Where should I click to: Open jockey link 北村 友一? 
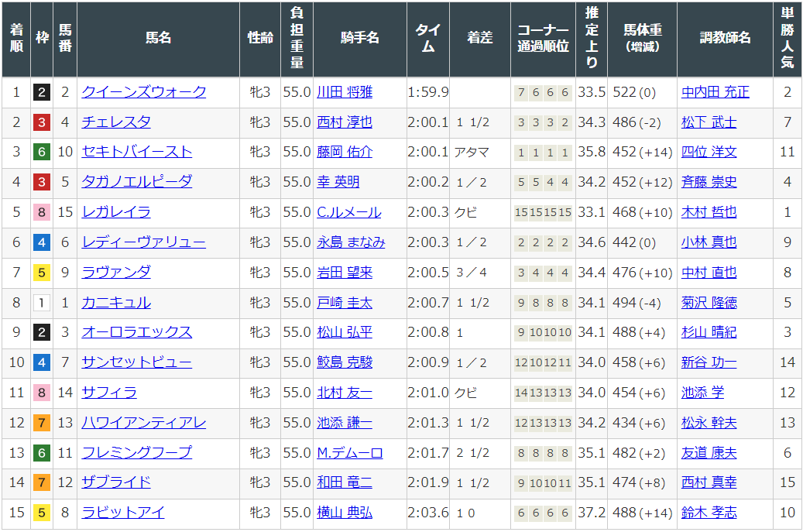tap(345, 393)
